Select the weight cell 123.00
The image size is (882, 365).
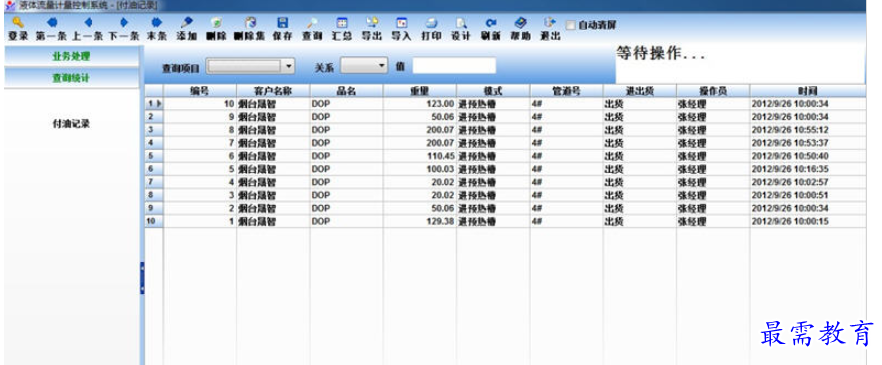pos(420,104)
